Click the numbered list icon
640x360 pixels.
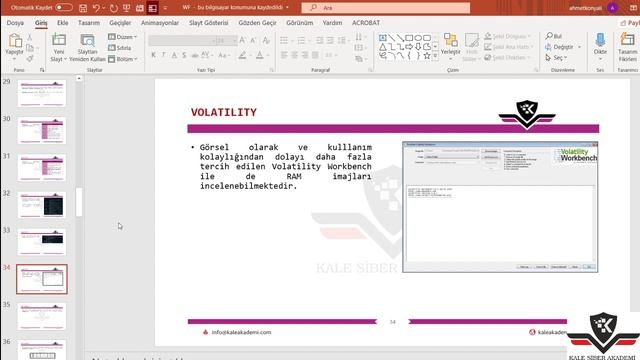point(301,40)
